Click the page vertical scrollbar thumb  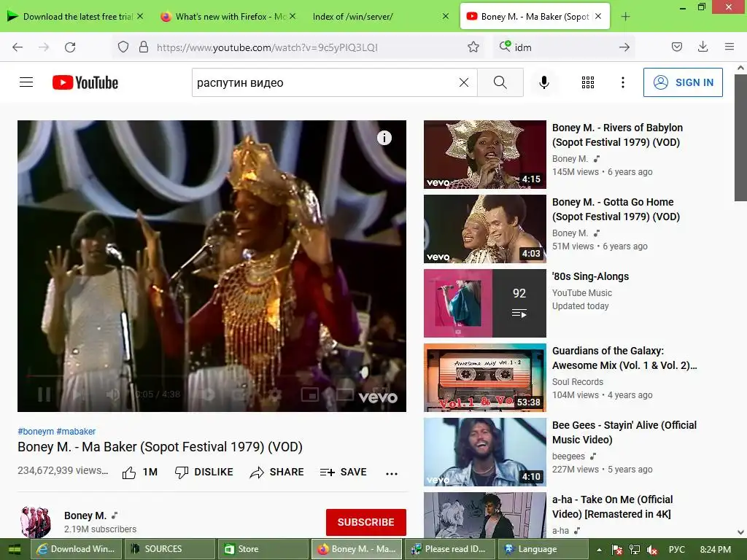coord(740,136)
